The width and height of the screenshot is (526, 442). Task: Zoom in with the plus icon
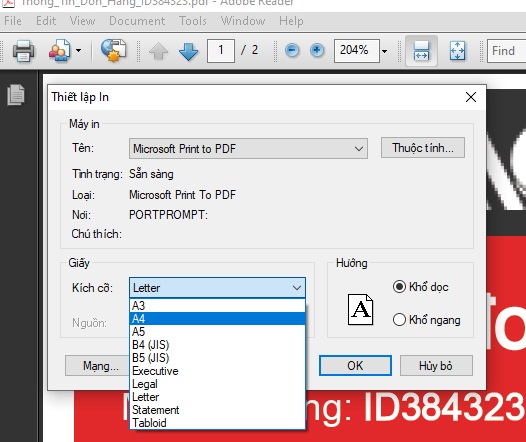click(317, 51)
